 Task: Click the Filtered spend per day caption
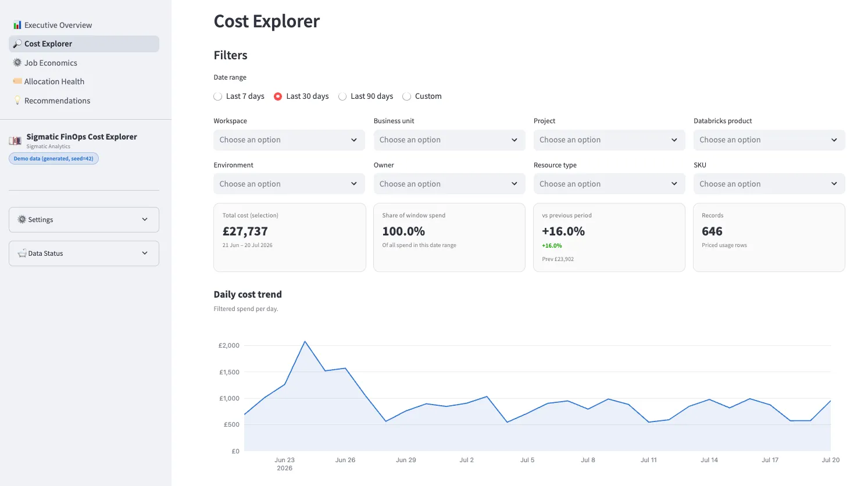[246, 309]
